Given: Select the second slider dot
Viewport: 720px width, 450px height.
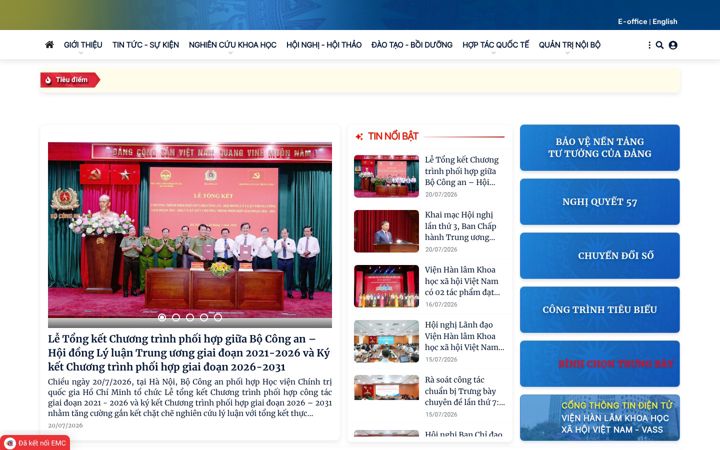Looking at the screenshot, I should (x=176, y=317).
